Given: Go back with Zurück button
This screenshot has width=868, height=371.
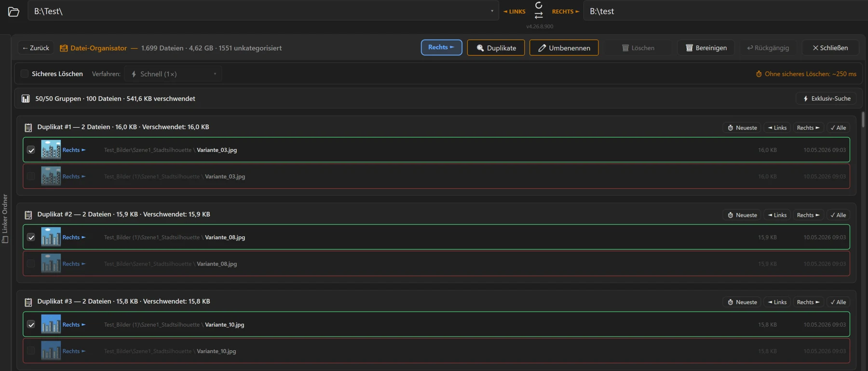Looking at the screenshot, I should click(x=36, y=48).
